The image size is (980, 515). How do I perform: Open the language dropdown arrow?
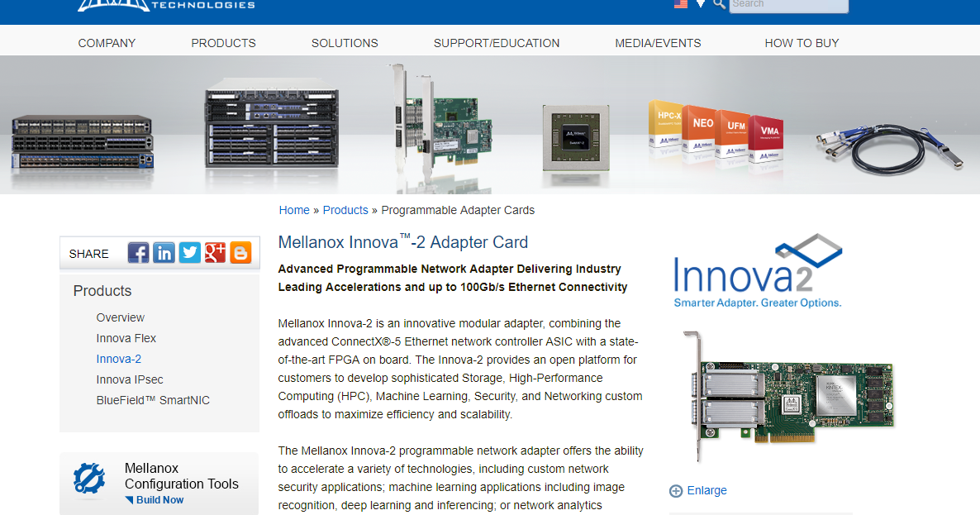(701, 4)
